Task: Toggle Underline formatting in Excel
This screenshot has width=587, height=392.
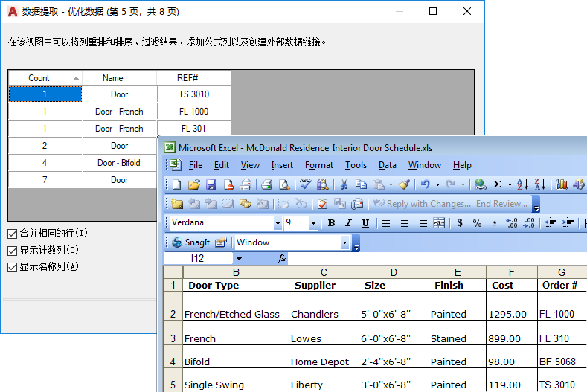Action: [x=365, y=223]
